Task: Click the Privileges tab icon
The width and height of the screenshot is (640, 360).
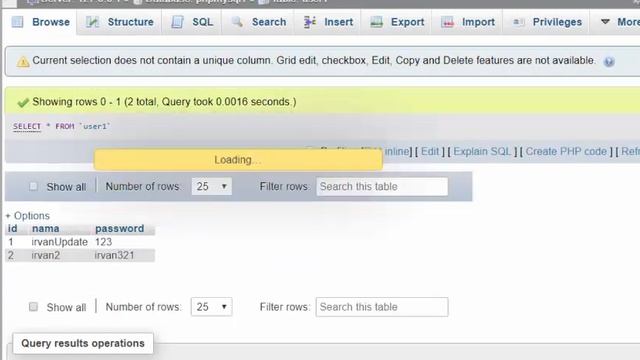Action: [x=518, y=22]
